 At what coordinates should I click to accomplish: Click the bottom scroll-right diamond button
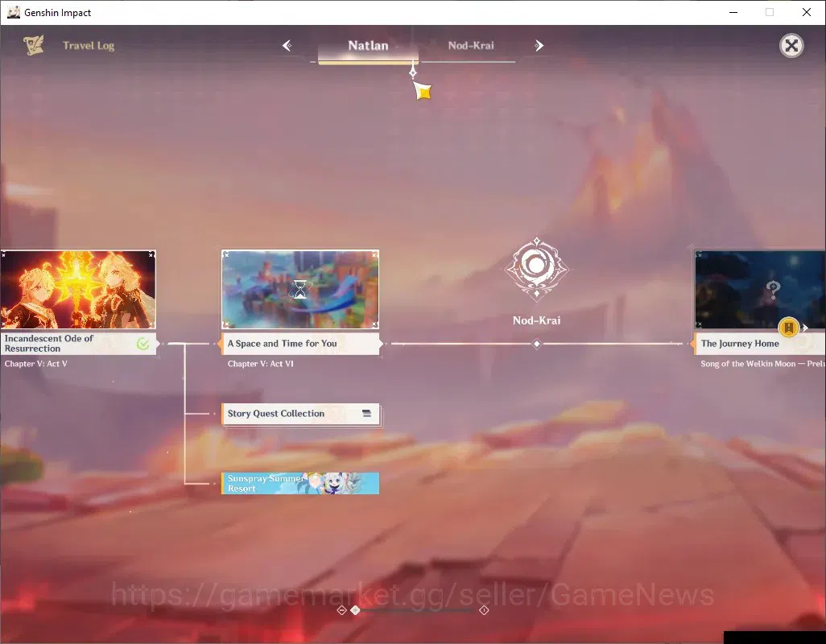[x=484, y=610]
